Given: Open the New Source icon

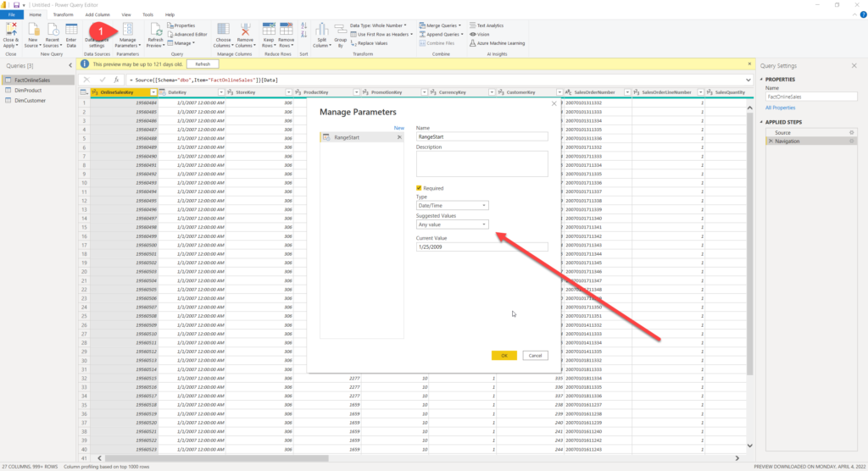Looking at the screenshot, I should pos(33,30).
